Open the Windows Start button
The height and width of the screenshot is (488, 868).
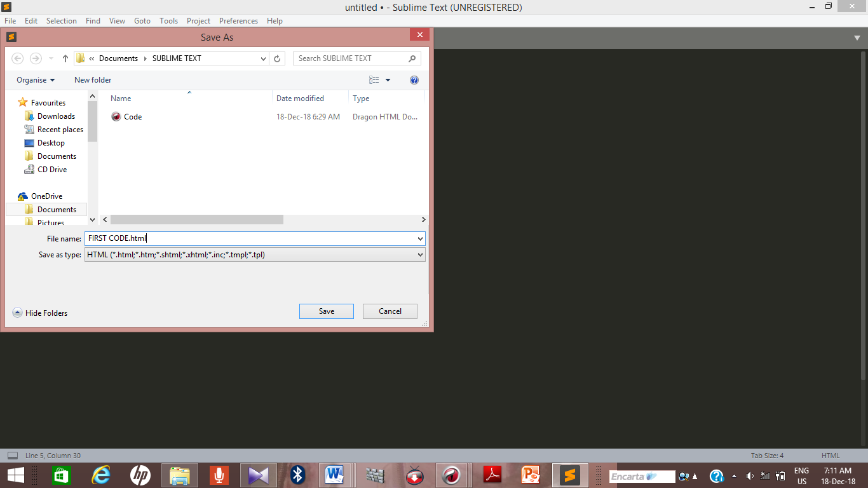(x=16, y=475)
